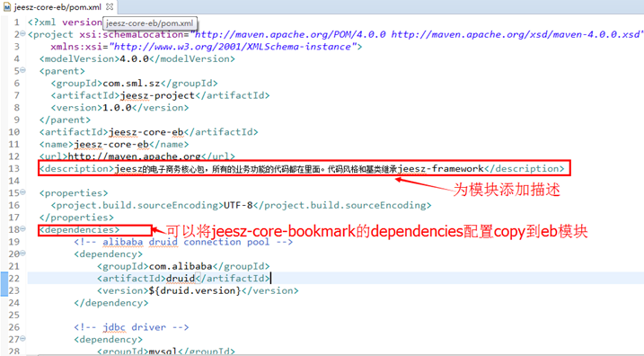Click the closing </parent> tag

pos(65,120)
